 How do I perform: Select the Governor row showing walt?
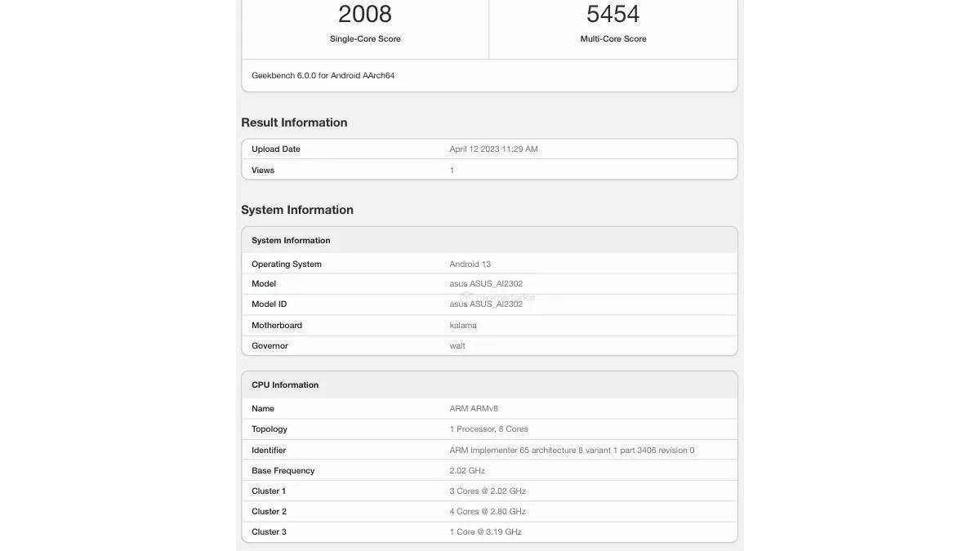click(x=490, y=344)
